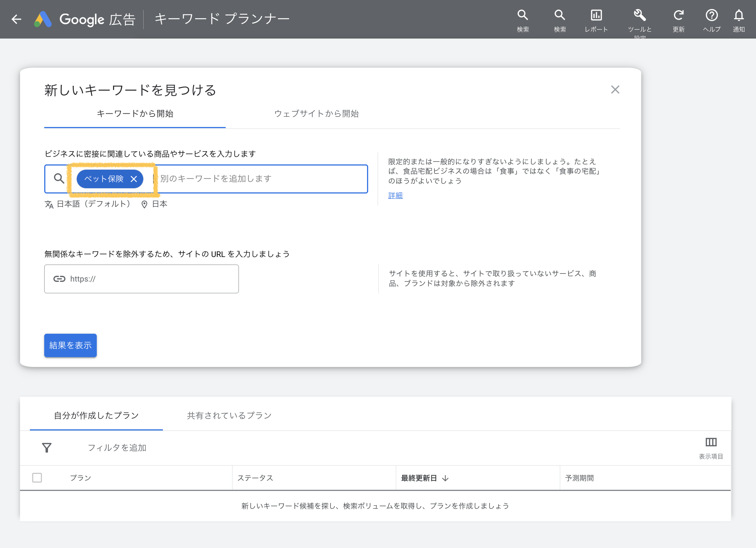Sort by 最終更新日 column header
This screenshot has height=548, width=756.
tap(424, 478)
